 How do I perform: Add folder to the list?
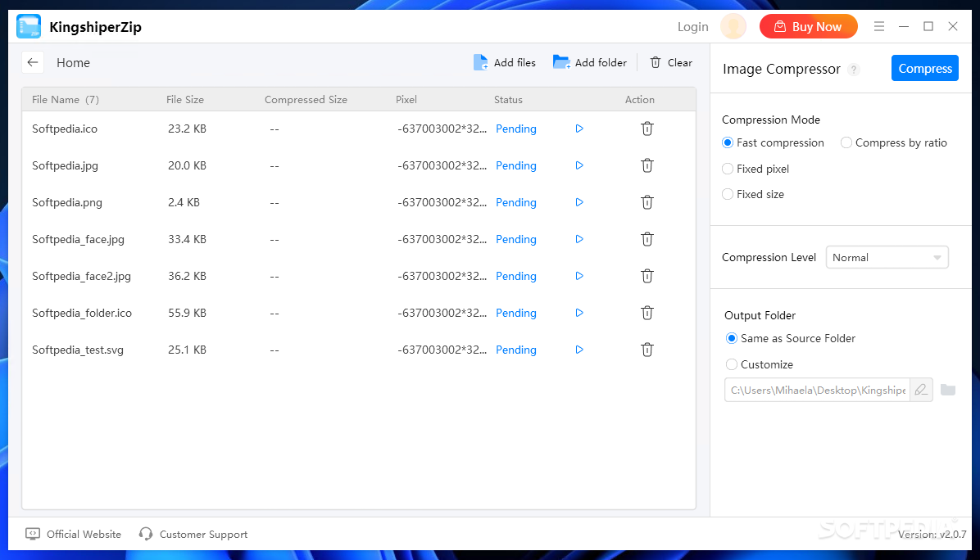(589, 62)
